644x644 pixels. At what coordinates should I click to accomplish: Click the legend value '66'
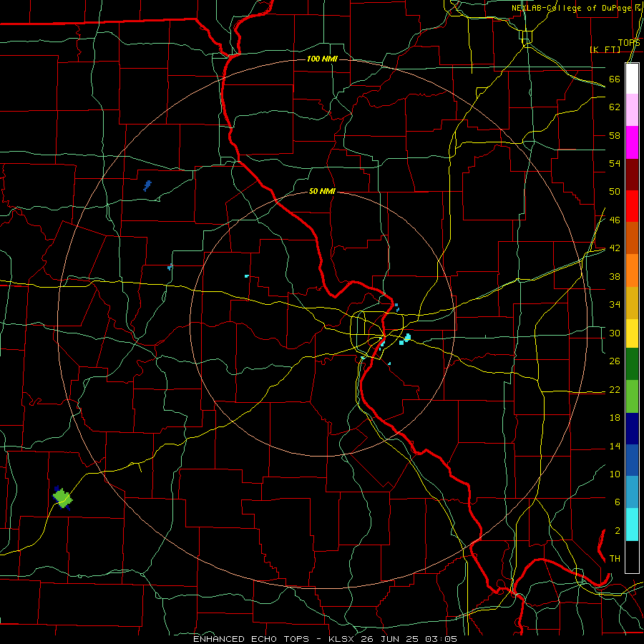point(615,79)
